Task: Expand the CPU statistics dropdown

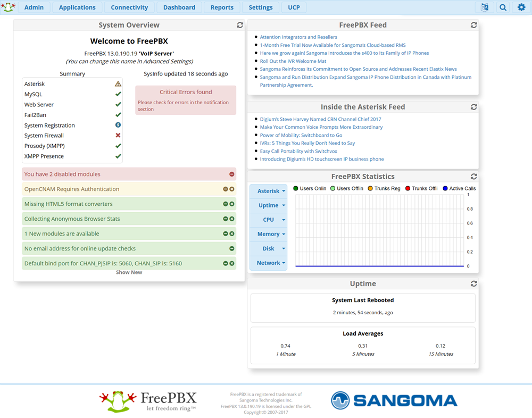Action: click(268, 220)
